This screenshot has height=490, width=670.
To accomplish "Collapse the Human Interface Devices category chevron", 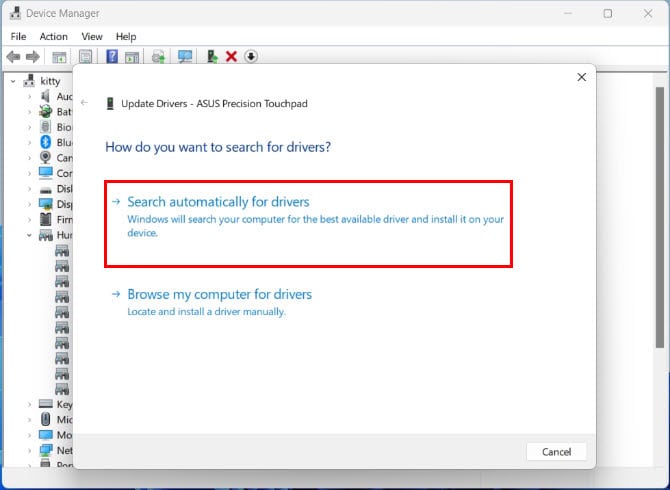I will click(x=29, y=235).
